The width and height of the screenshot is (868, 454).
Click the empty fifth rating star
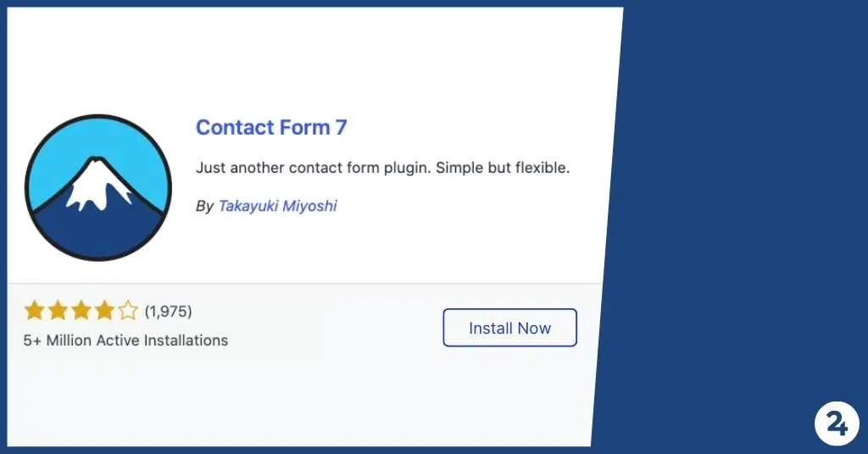click(127, 311)
